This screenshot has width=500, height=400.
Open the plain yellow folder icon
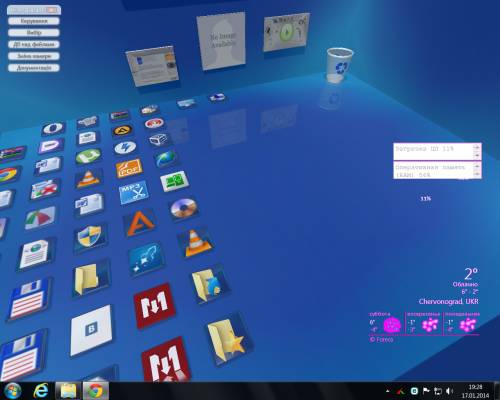(x=90, y=278)
